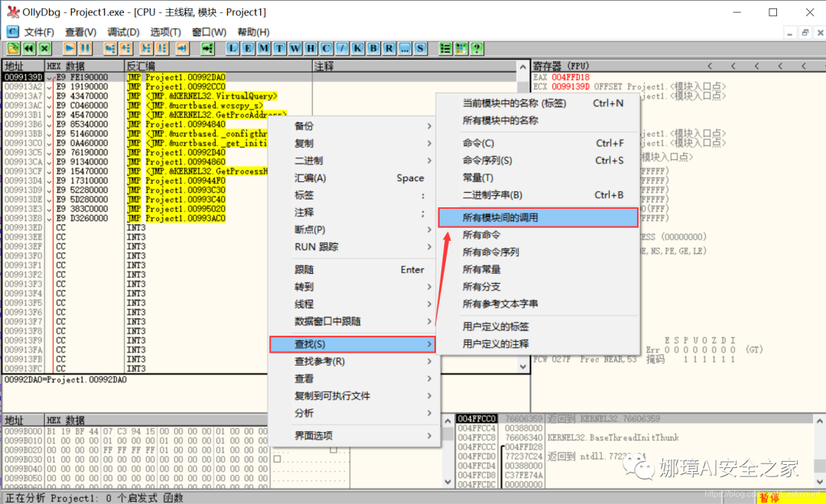
Task: Click the Go to address green arrow icon
Action: [208, 48]
